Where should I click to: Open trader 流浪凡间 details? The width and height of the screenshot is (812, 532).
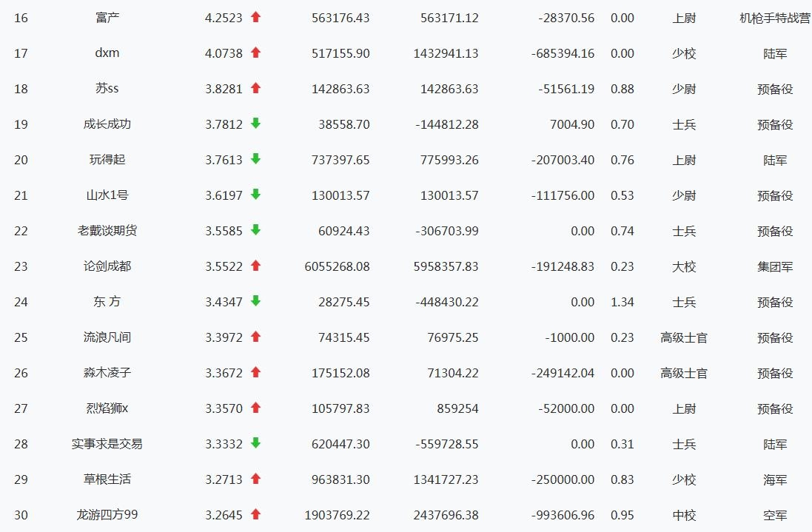point(107,337)
